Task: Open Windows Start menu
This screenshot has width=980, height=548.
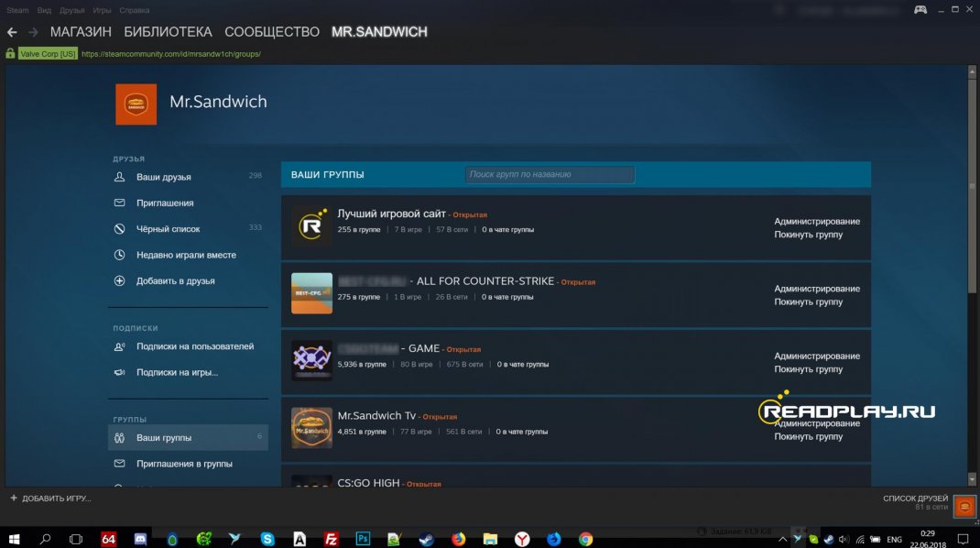Action: point(14,539)
